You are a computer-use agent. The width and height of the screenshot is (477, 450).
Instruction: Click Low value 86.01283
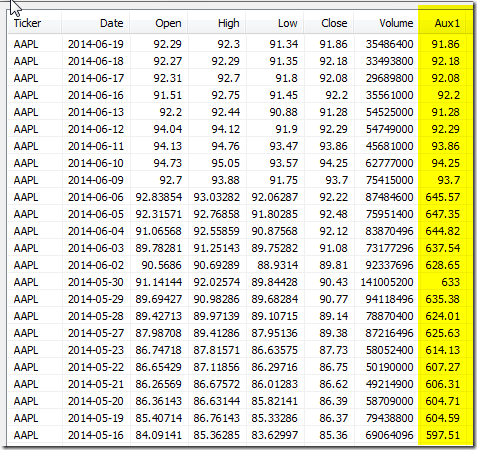pos(275,384)
